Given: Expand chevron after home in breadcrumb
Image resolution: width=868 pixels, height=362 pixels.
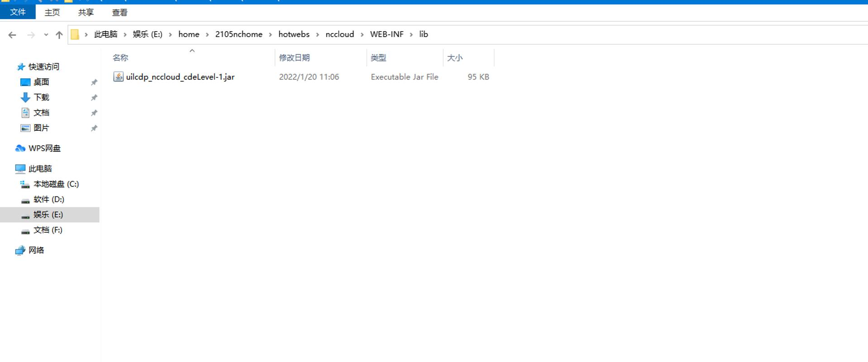Looking at the screenshot, I should (207, 34).
